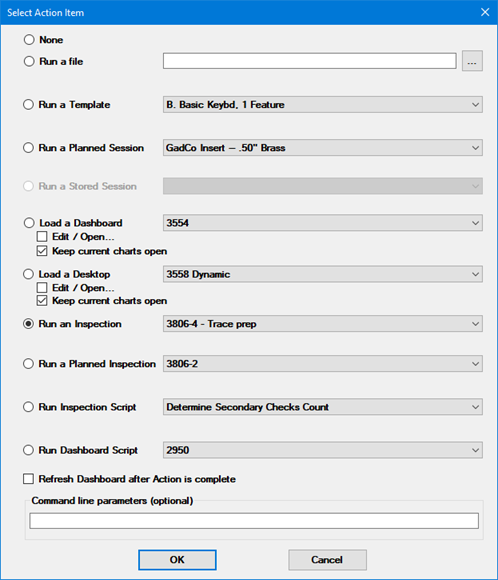Click the Run a file path field

(x=310, y=61)
